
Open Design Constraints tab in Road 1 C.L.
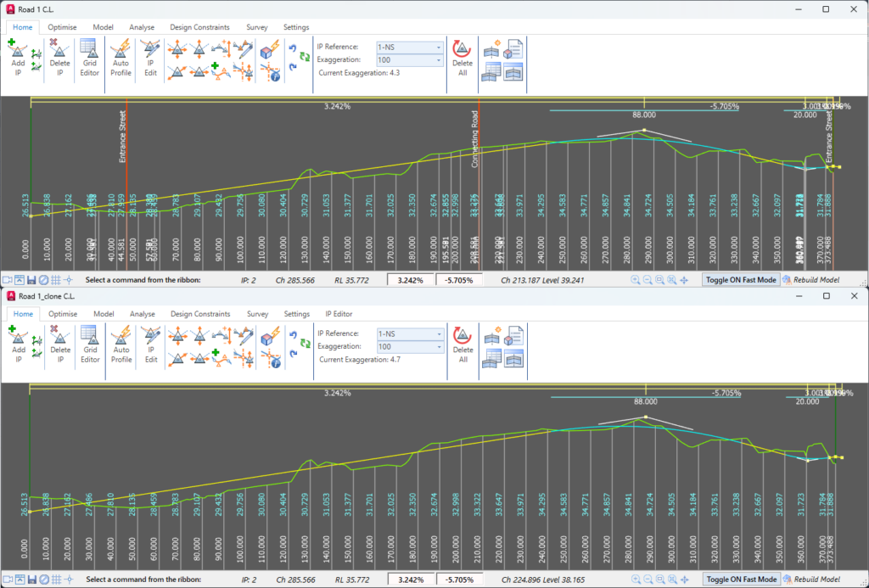coord(199,27)
